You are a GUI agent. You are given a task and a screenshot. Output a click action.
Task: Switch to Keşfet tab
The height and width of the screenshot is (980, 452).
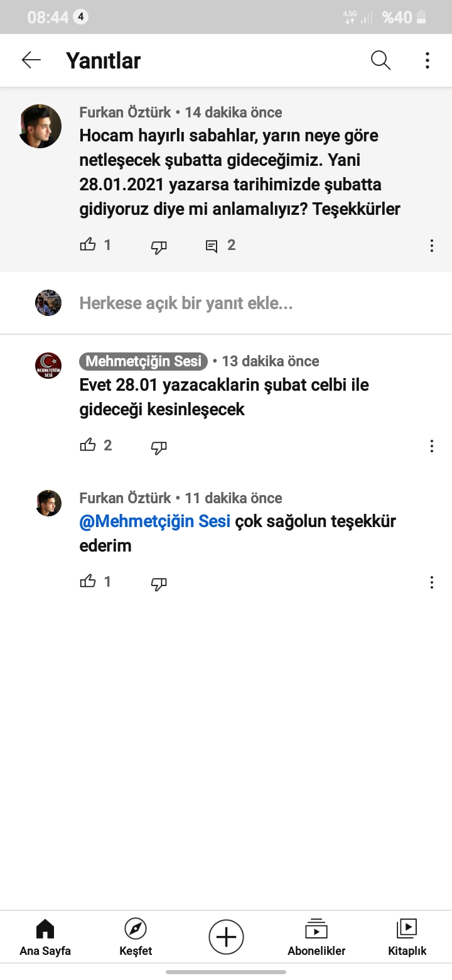coord(136,937)
